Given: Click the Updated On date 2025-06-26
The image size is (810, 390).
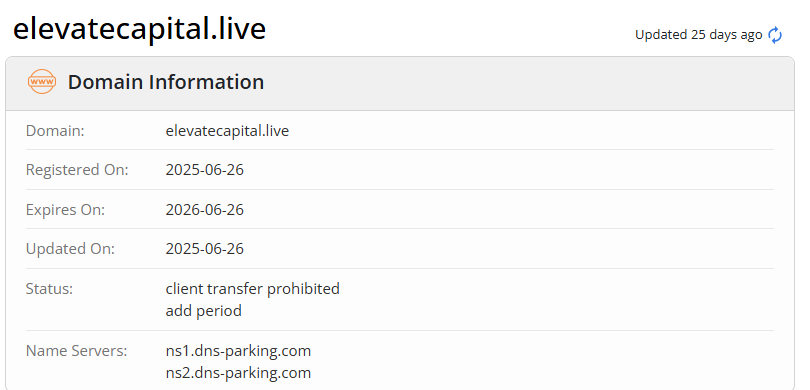Looking at the screenshot, I should point(205,249).
